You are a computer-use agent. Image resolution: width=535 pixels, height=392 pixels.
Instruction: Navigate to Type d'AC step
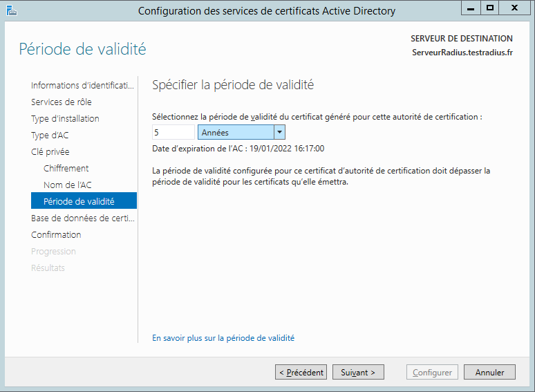[50, 135]
